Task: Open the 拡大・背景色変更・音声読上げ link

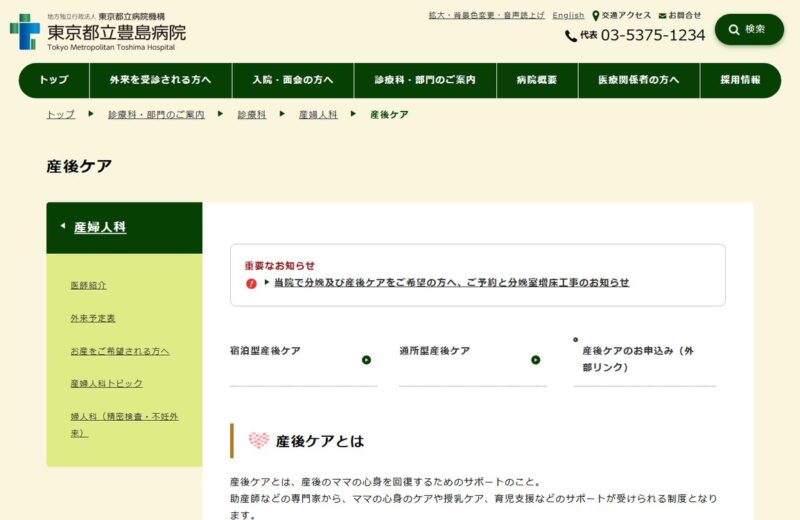Action: pos(486,15)
